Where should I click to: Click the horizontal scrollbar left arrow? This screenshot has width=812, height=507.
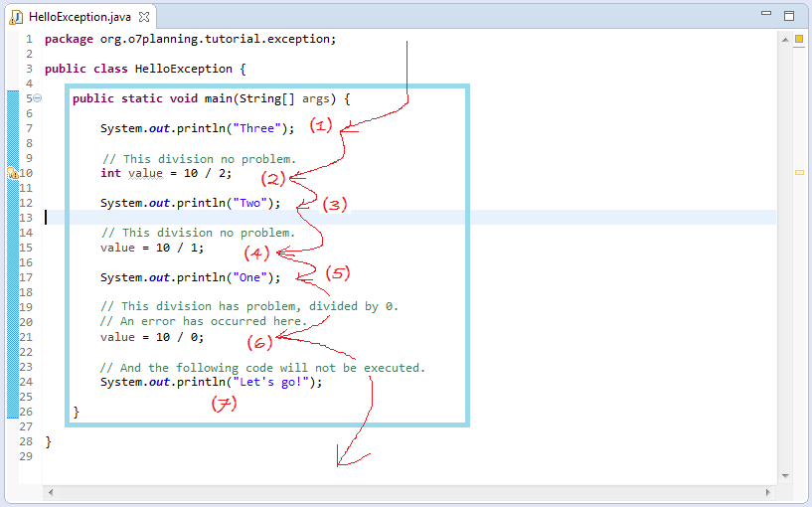click(x=51, y=492)
